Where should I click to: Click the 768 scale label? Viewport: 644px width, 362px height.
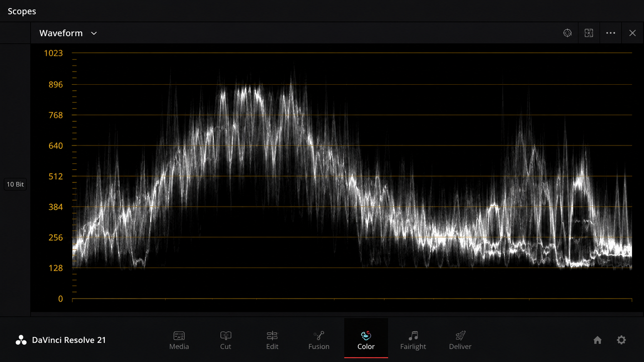click(x=55, y=115)
